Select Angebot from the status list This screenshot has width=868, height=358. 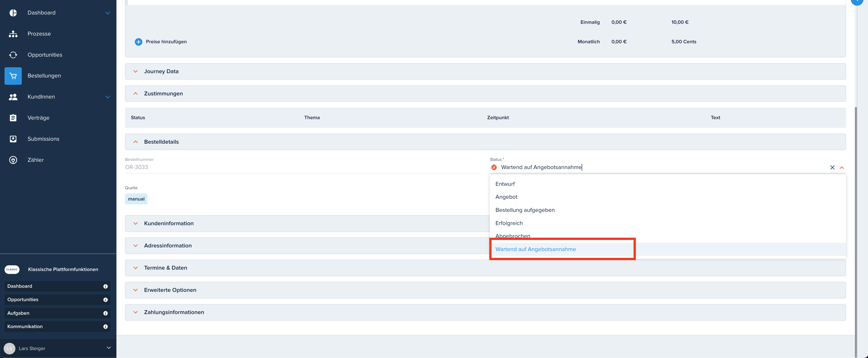[x=668, y=197]
